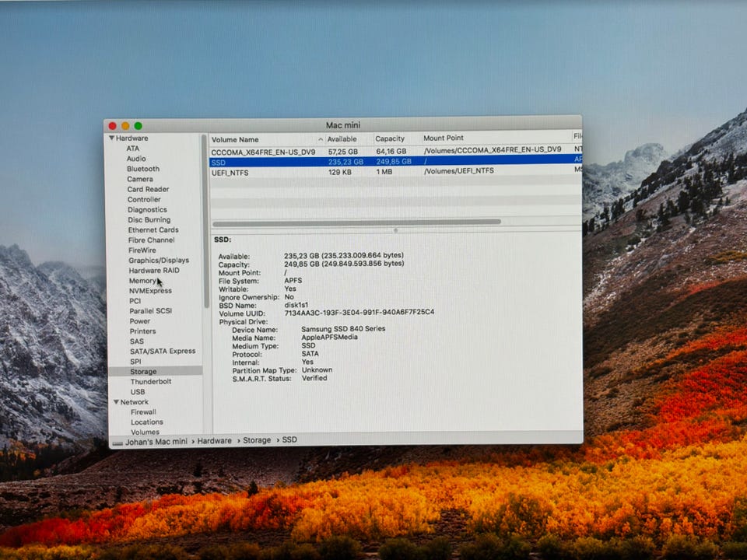747x560 pixels.
Task: Open Card Reader in the sidebar
Action: 148,189
